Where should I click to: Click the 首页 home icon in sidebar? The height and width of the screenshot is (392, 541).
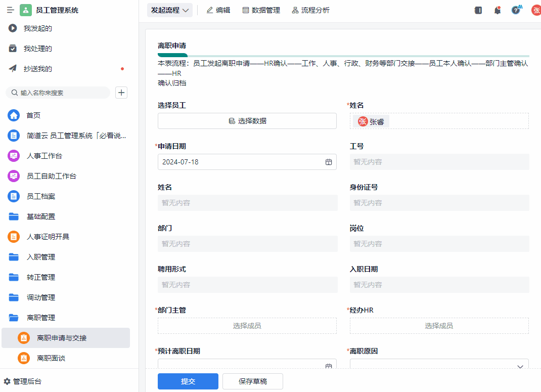tap(14, 115)
